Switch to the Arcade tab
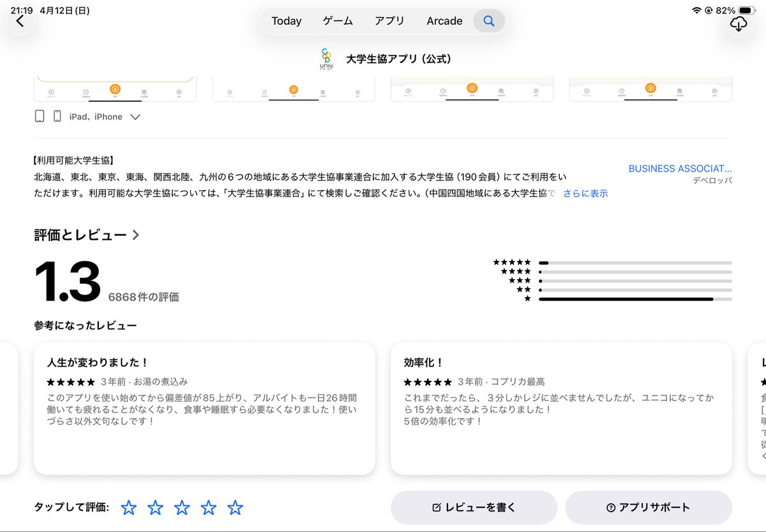This screenshot has width=766, height=532. point(444,21)
